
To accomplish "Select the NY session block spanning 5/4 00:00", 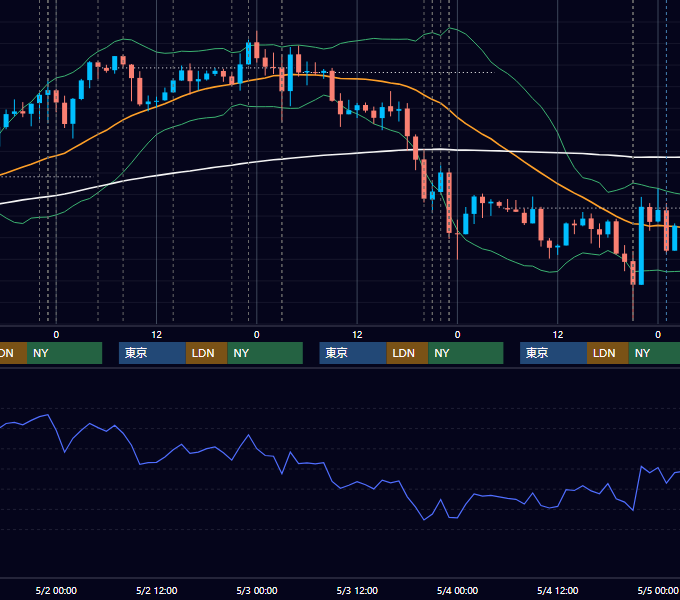I will pyautogui.click(x=466, y=353).
